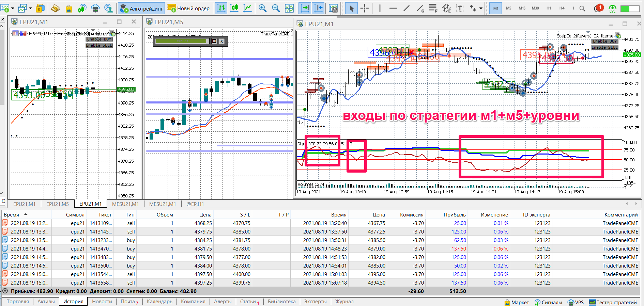
Task: Switch chart to candlesticks type
Action: (x=234, y=8)
